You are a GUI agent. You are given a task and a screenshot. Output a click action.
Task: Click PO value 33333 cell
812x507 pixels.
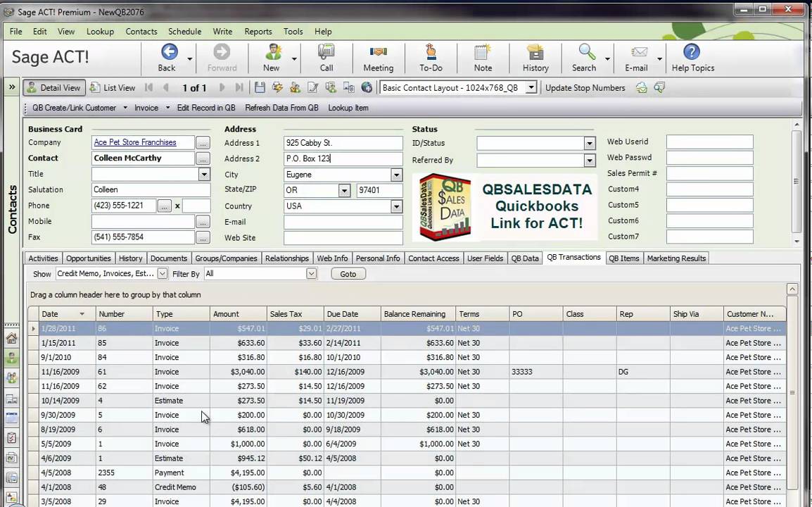click(x=536, y=372)
